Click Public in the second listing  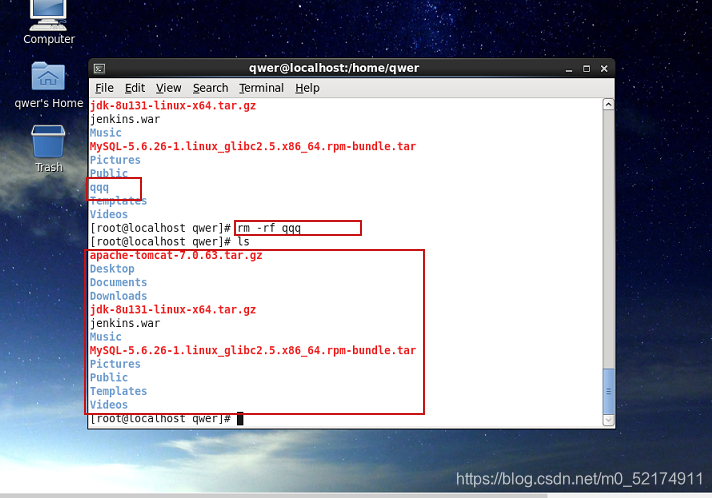(x=109, y=378)
